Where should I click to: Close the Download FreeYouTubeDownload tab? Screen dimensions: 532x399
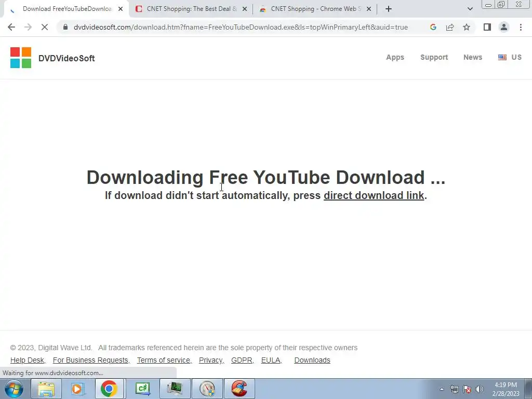click(x=121, y=9)
